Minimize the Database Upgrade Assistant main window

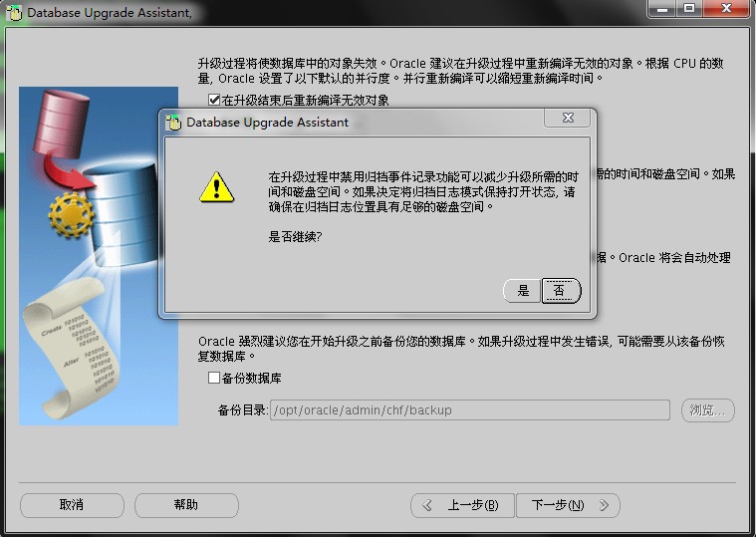click(x=663, y=9)
